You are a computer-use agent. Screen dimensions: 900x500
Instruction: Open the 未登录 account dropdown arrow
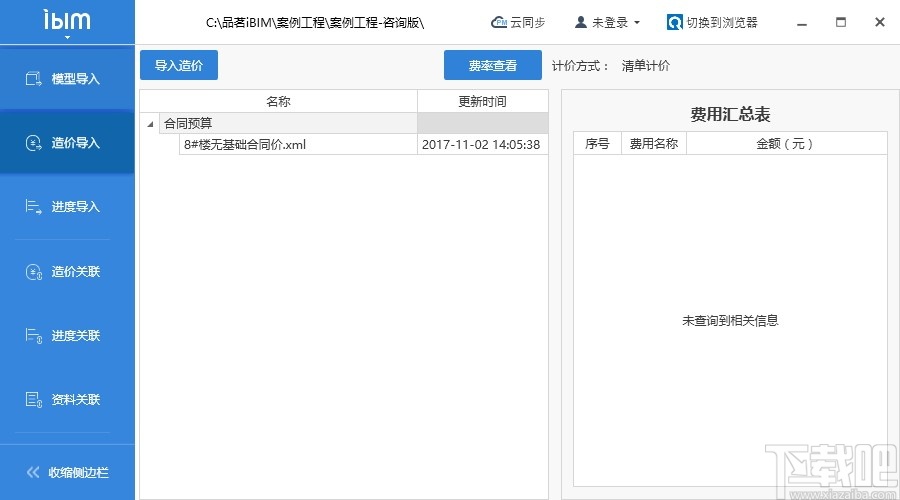pos(637,23)
